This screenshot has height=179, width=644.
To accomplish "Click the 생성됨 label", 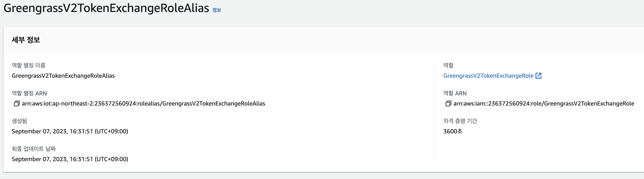I will coord(20,121).
